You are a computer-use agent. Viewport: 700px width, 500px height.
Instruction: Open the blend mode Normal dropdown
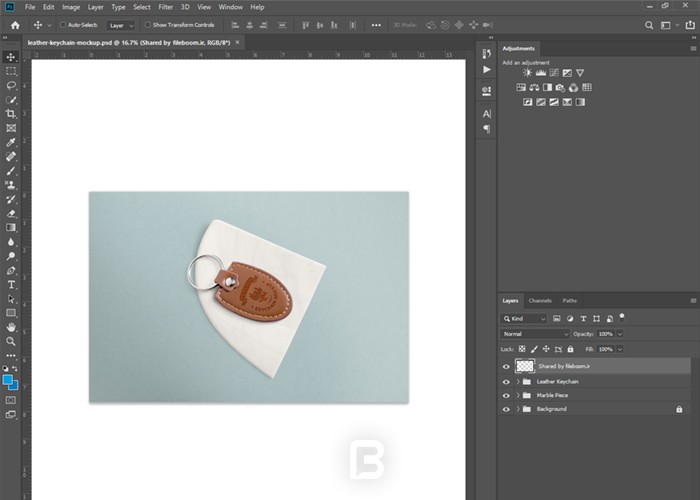point(535,334)
